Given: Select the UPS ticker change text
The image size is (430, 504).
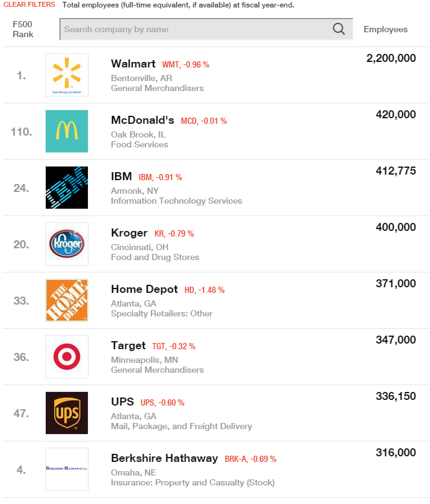Looking at the screenshot, I should 163,402.
